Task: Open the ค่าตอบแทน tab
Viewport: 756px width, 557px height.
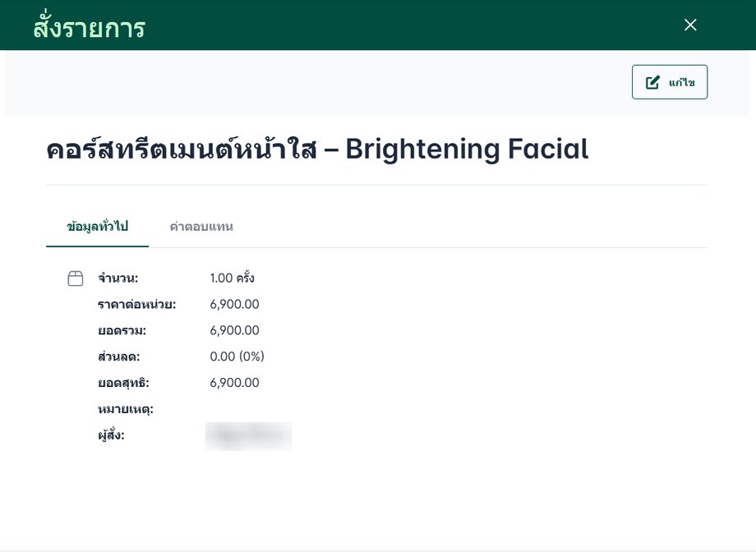Action: tap(201, 227)
